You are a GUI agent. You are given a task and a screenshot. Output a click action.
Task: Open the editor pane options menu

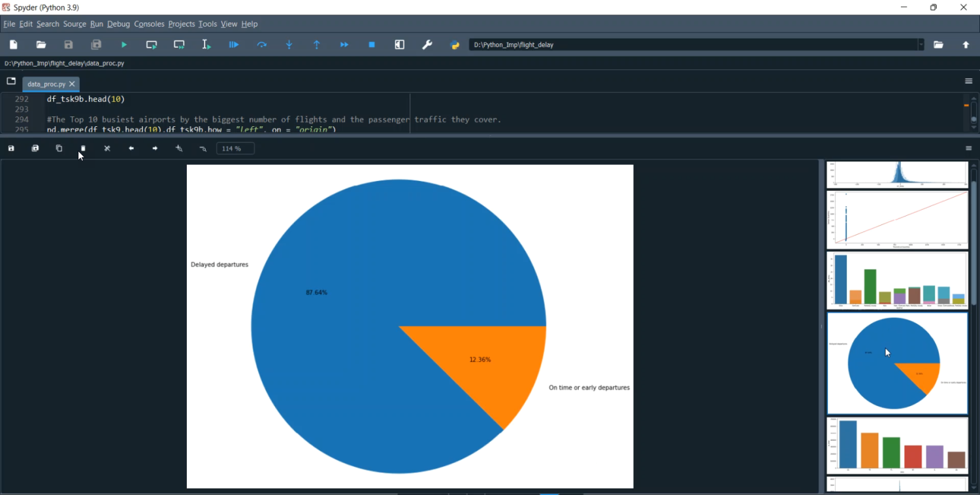coord(969,81)
